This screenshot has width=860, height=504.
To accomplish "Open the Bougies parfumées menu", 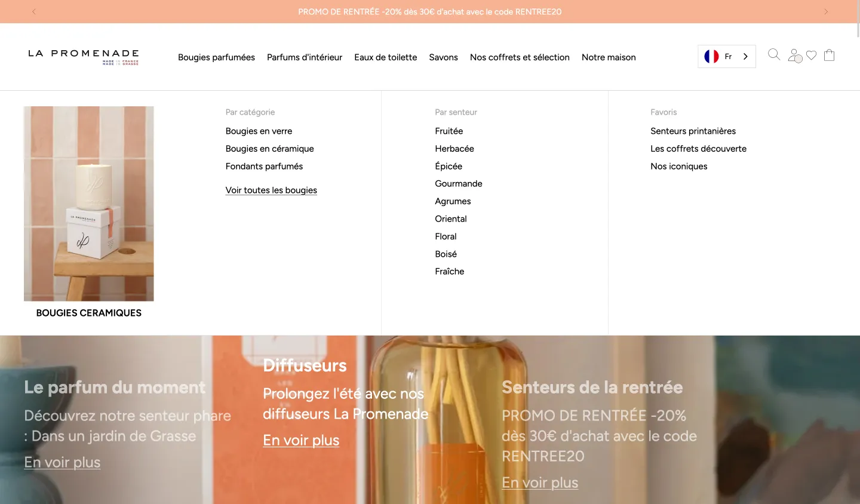I will (x=216, y=57).
